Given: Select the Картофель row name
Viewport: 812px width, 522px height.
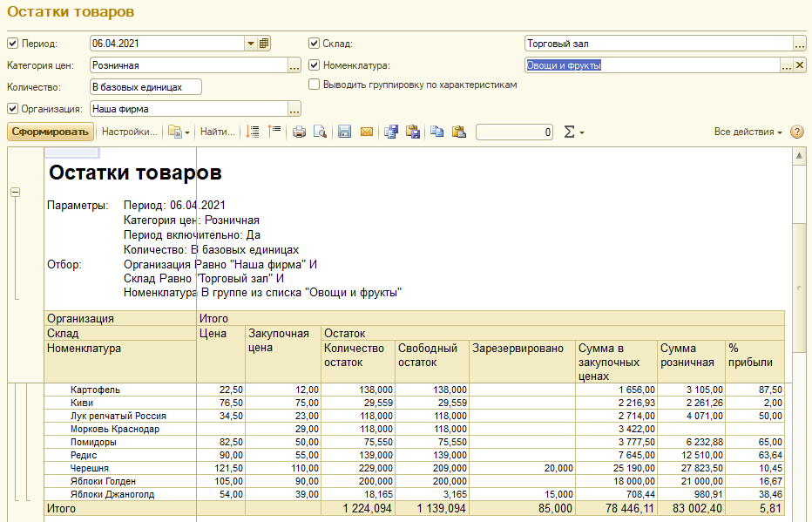Looking at the screenshot, I should [95, 390].
